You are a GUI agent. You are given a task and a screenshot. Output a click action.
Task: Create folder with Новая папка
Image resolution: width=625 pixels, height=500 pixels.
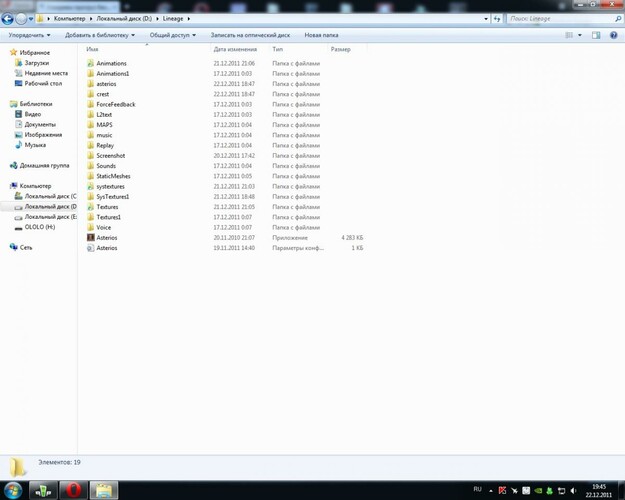(x=321, y=35)
